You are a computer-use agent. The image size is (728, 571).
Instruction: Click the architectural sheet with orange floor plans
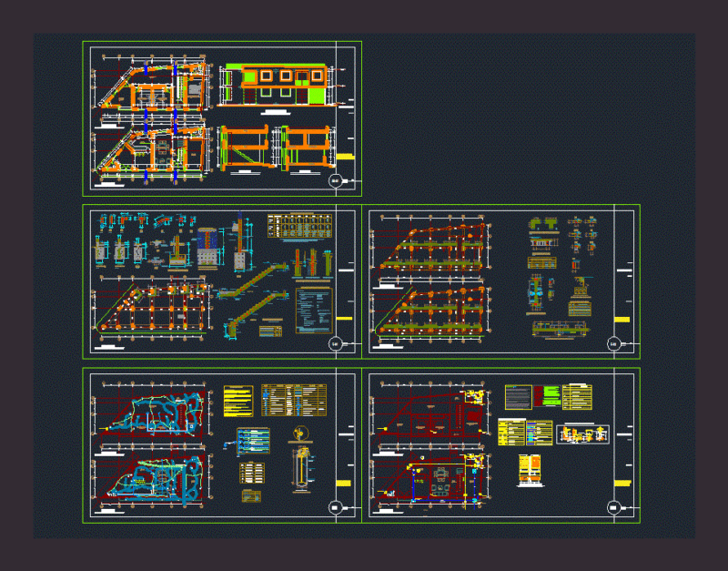[x=222, y=118]
